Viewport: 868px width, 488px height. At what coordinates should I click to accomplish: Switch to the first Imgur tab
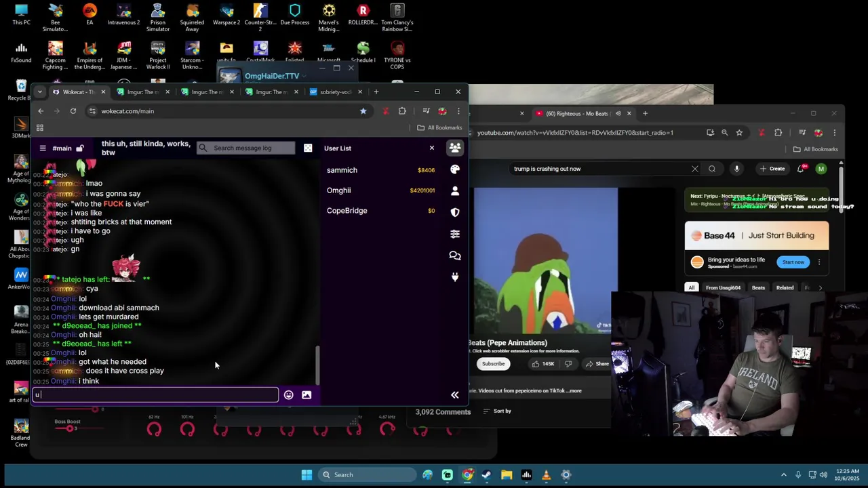pos(144,91)
